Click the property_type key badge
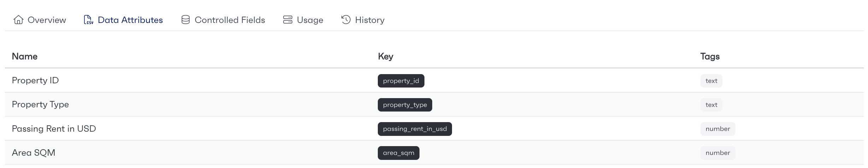Screen dimensions: 868x168 tap(405, 105)
